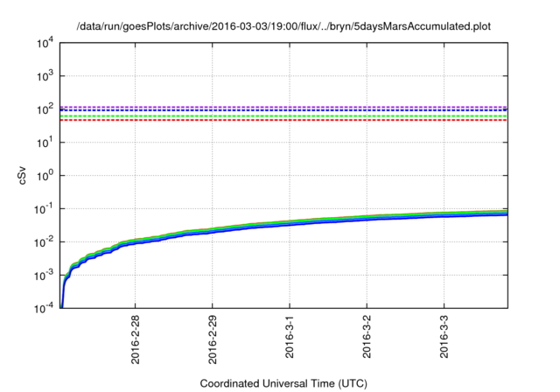The image size is (560, 392).
Task: Click the x-axis label "Coordinated Universal Time (UTC)"
Action: 283,383
